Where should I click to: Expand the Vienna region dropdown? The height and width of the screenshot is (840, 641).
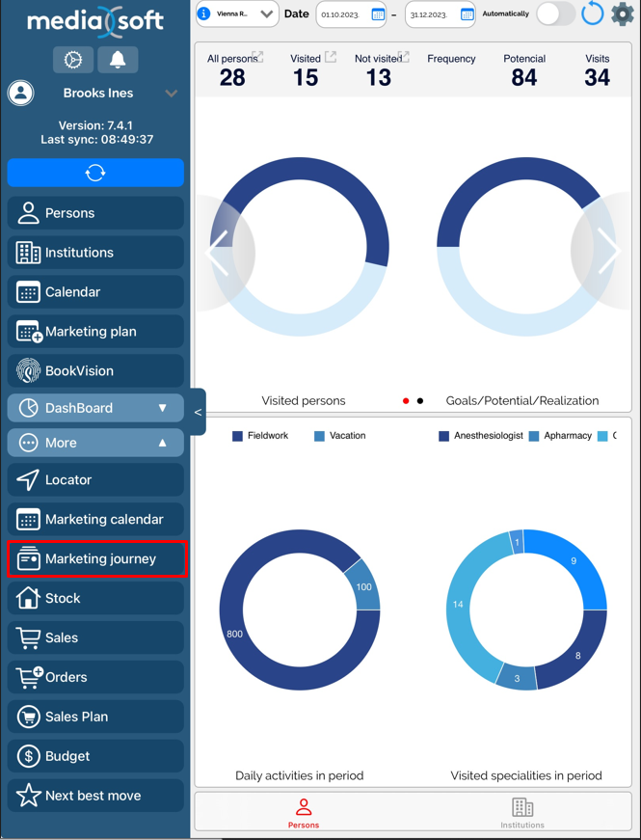pos(266,14)
